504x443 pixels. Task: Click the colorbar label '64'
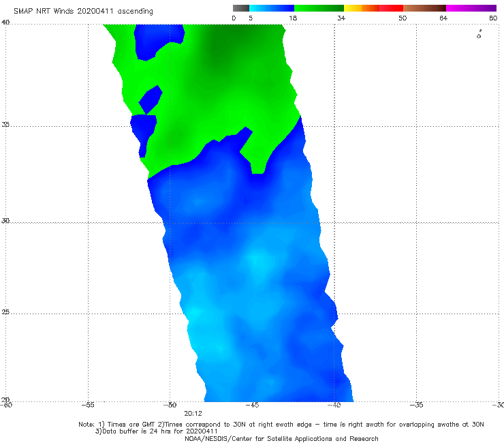tap(443, 18)
